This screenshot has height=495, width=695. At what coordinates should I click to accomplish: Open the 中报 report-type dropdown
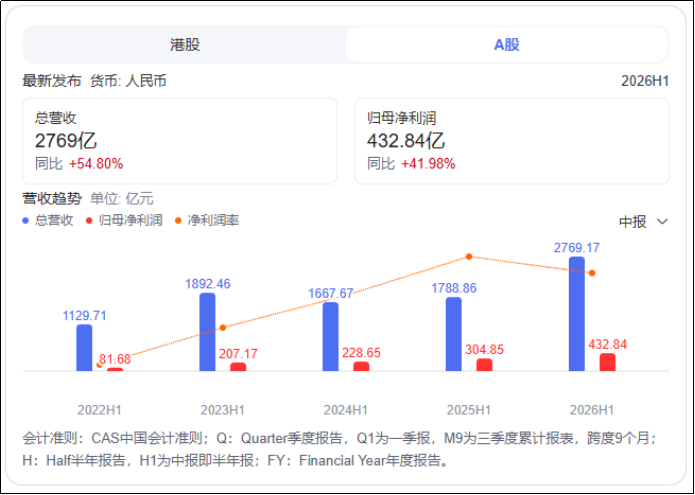coord(643,222)
